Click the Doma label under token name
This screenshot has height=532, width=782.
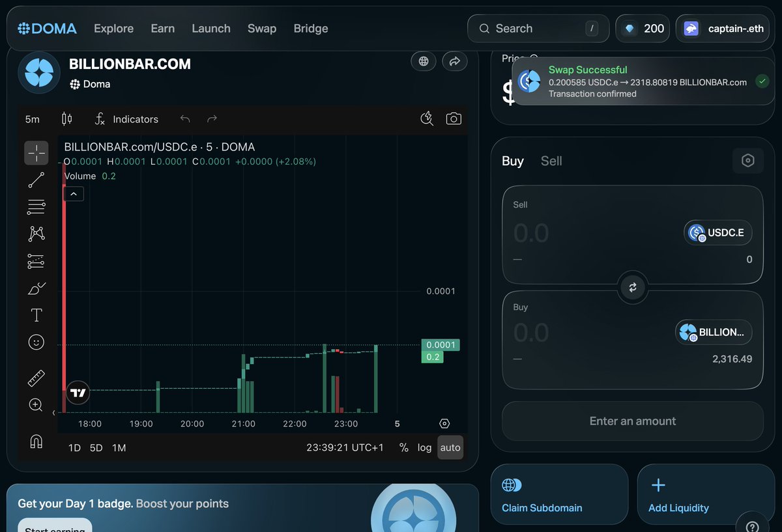click(90, 84)
